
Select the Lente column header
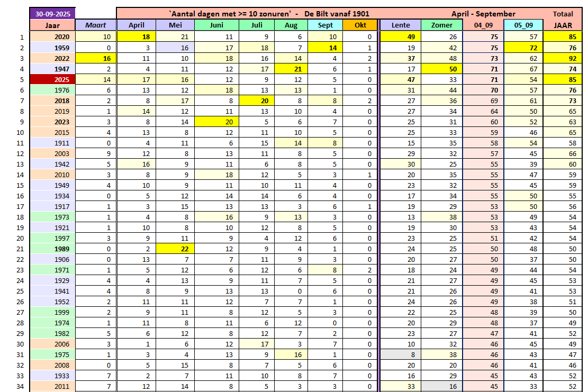400,25
